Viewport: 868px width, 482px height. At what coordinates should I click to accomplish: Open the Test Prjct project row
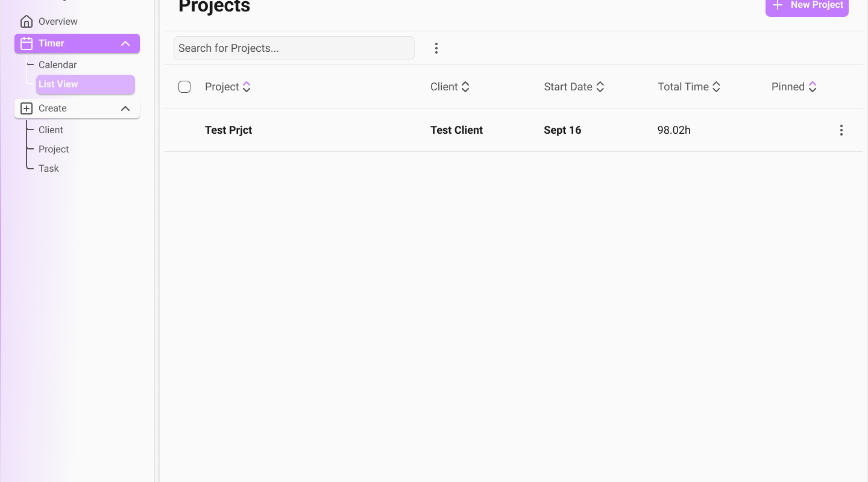pyautogui.click(x=228, y=130)
